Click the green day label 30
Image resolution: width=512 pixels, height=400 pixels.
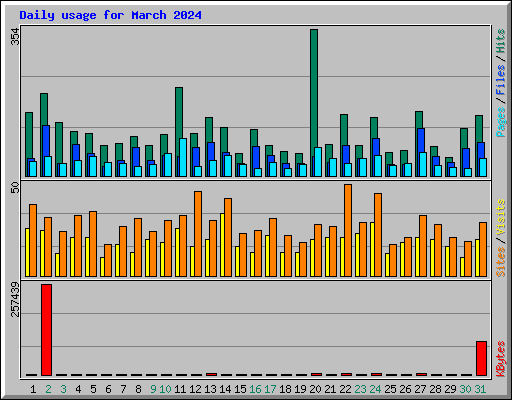point(465,389)
